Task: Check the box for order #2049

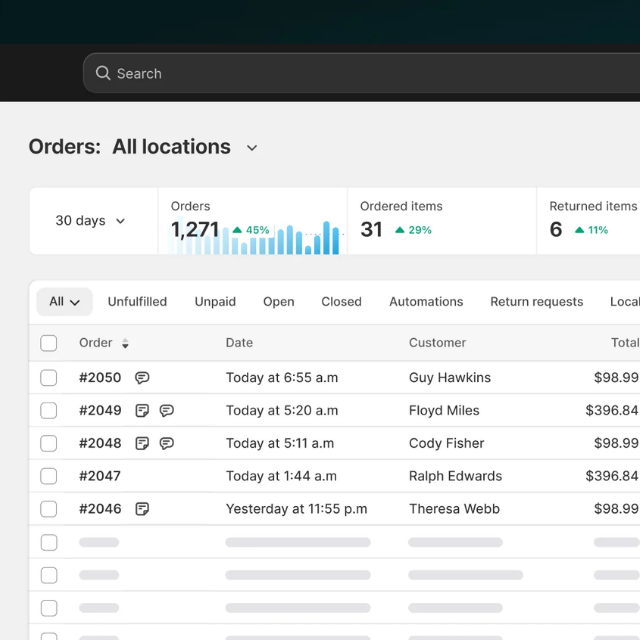Action: pyautogui.click(x=49, y=410)
